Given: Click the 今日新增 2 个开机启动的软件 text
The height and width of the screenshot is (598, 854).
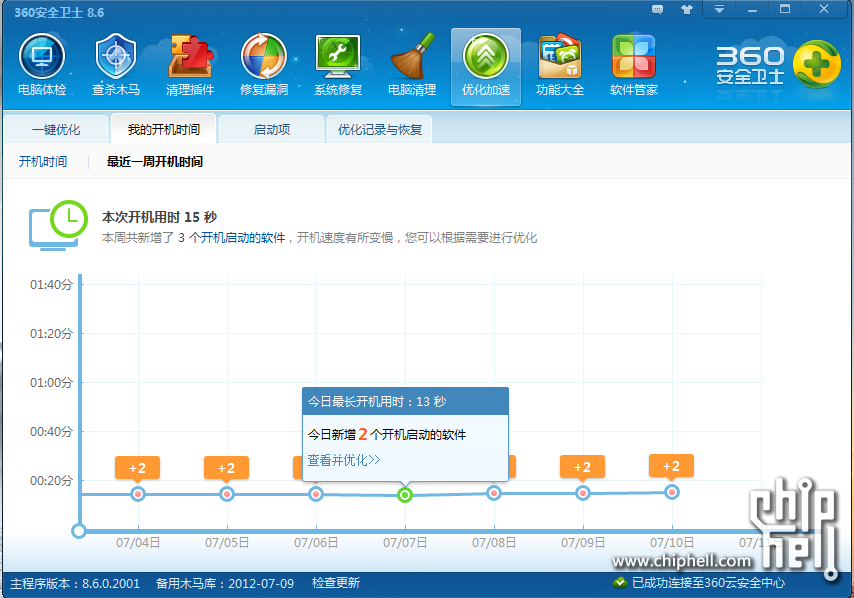Looking at the screenshot, I should click(x=387, y=434).
